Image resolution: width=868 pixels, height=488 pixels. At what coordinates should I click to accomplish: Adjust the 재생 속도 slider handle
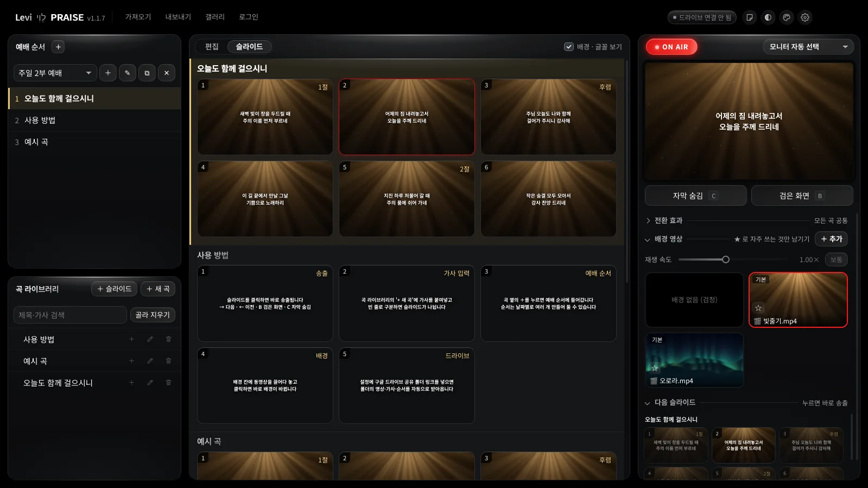click(x=726, y=259)
